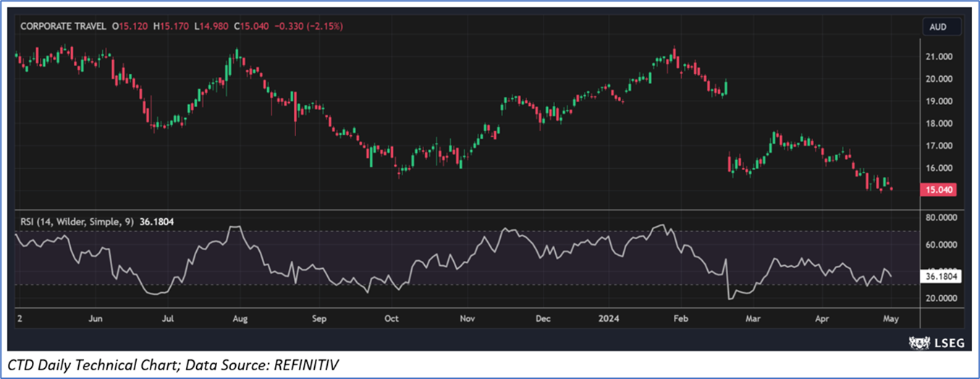Click the Jun label on the time axis

(x=95, y=318)
